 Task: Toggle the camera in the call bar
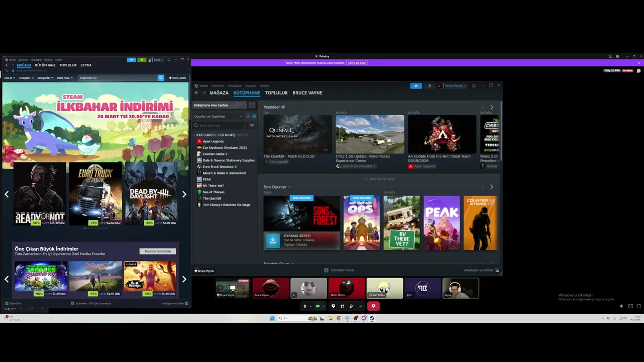[x=317, y=306]
